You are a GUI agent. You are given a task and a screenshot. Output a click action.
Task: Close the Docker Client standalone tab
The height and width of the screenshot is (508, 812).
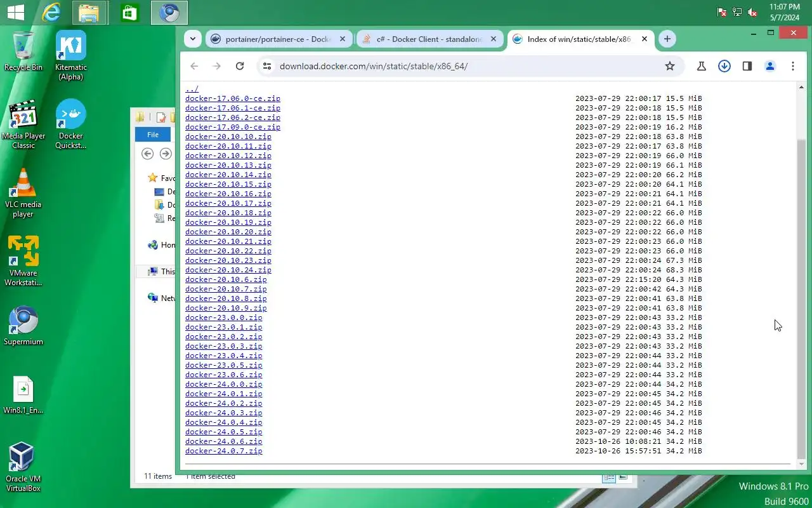pyautogui.click(x=494, y=39)
